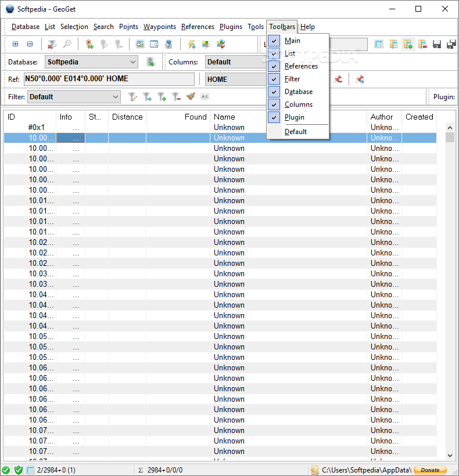Click the blue table grid list icon
The width and height of the screenshot is (459, 476).
tap(379, 44)
